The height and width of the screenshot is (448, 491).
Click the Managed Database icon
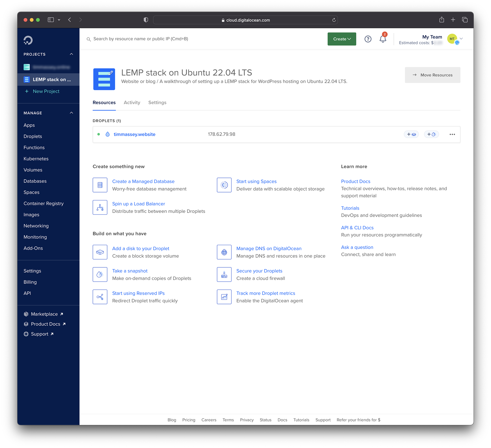100,185
